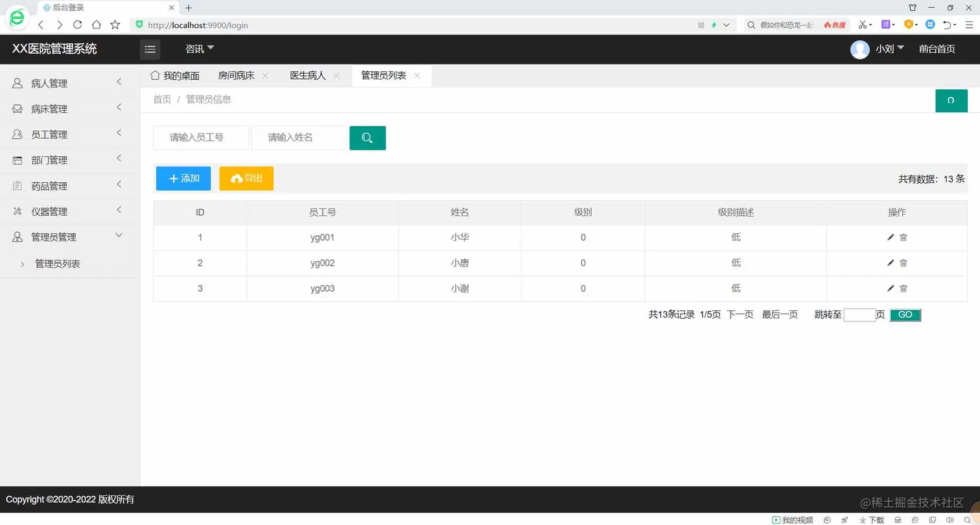
Task: Open address bar dropdown chevron
Action: pyautogui.click(x=726, y=25)
